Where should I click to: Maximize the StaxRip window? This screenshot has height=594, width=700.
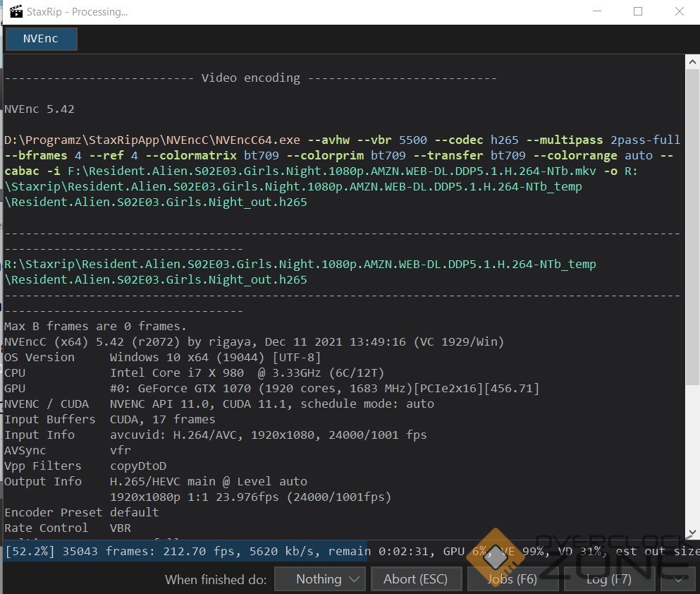pyautogui.click(x=638, y=11)
